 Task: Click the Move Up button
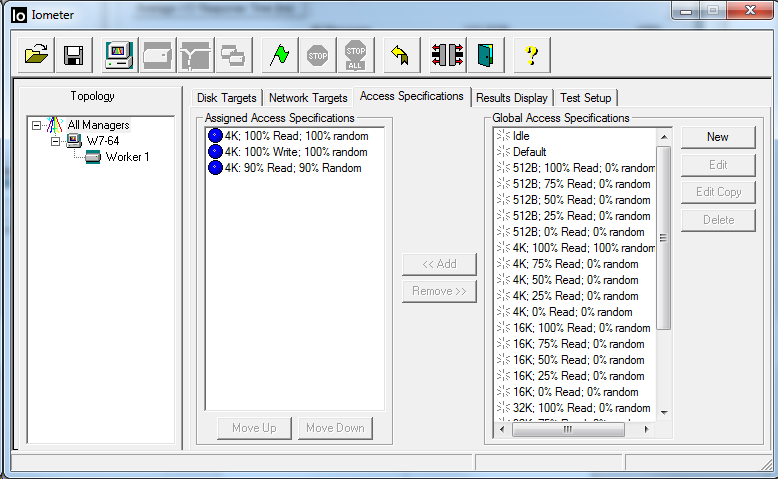click(x=254, y=428)
